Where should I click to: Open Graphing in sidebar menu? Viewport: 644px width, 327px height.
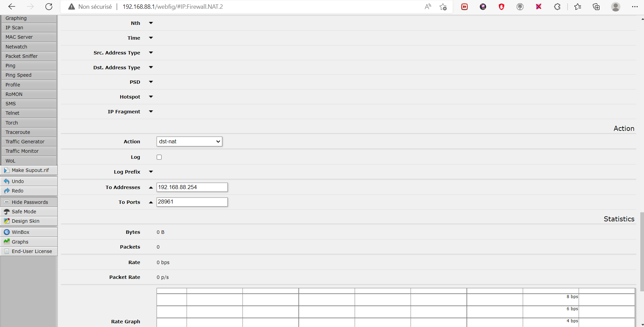29,18
